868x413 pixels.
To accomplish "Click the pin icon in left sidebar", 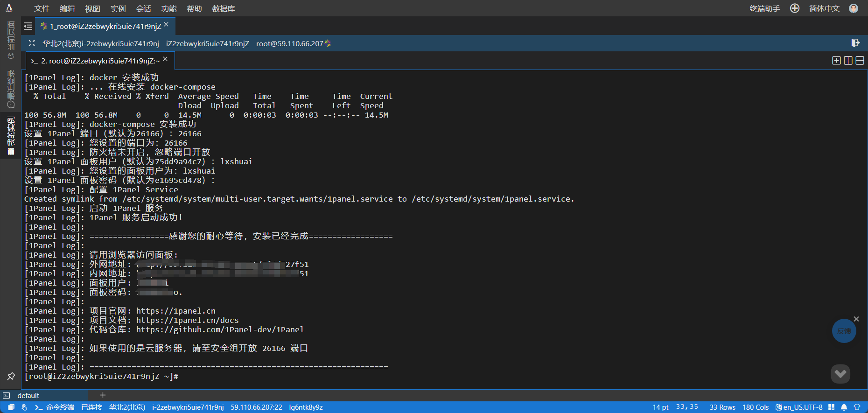I will (x=11, y=376).
